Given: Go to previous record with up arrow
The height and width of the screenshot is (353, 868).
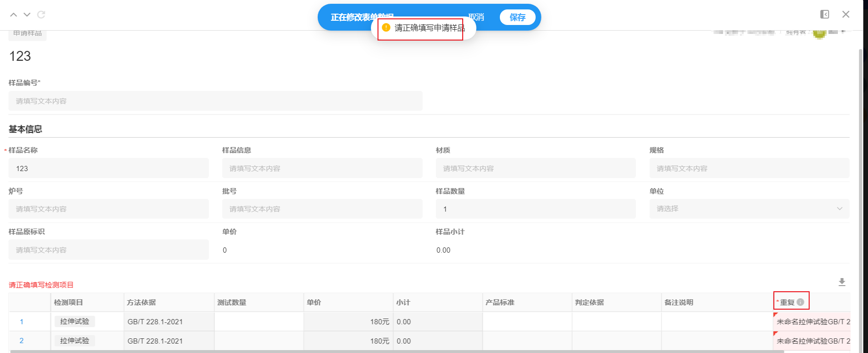Looking at the screenshot, I should 14,15.
